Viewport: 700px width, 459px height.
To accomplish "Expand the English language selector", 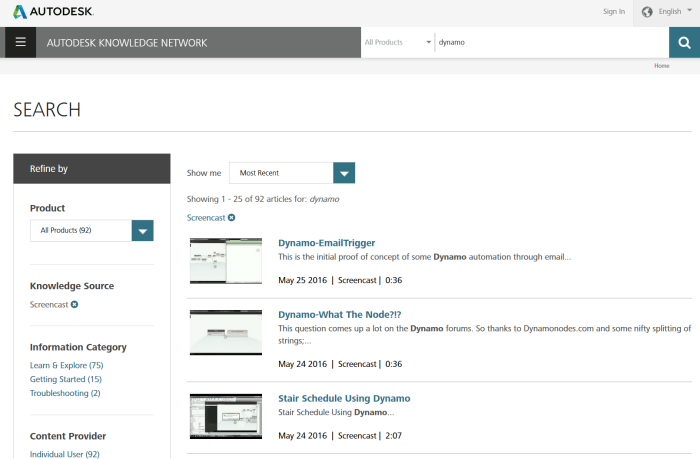I will click(675, 12).
